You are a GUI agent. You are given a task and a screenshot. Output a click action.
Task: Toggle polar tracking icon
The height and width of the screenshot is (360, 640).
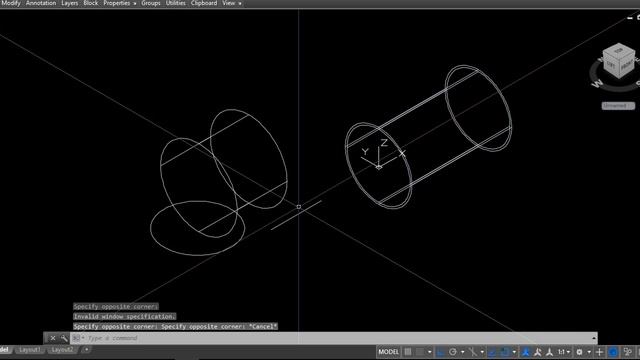453,352
